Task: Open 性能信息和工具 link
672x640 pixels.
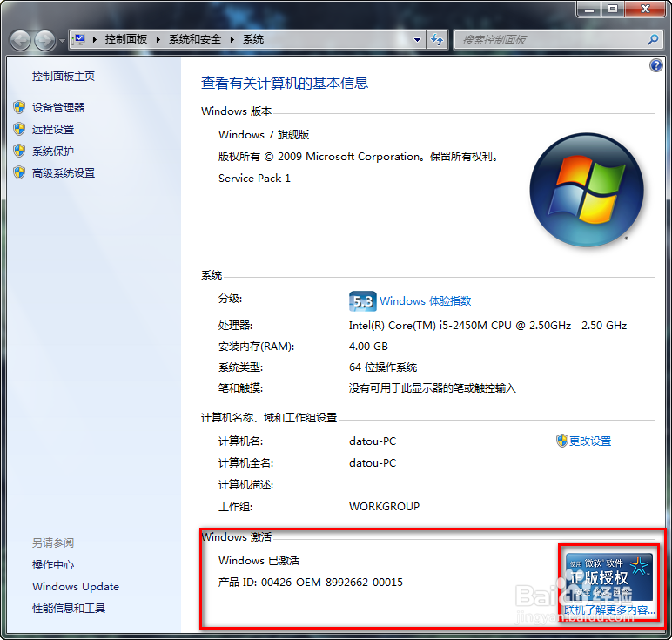Action: (69, 608)
